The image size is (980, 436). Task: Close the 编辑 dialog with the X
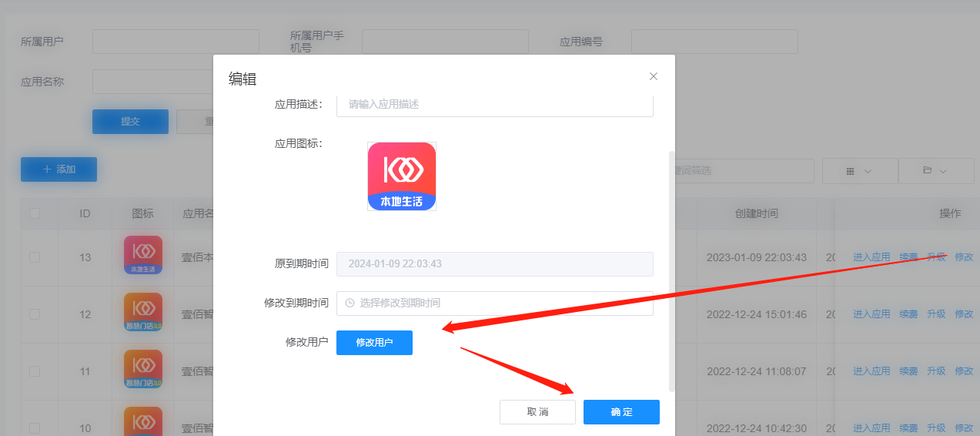point(654,76)
